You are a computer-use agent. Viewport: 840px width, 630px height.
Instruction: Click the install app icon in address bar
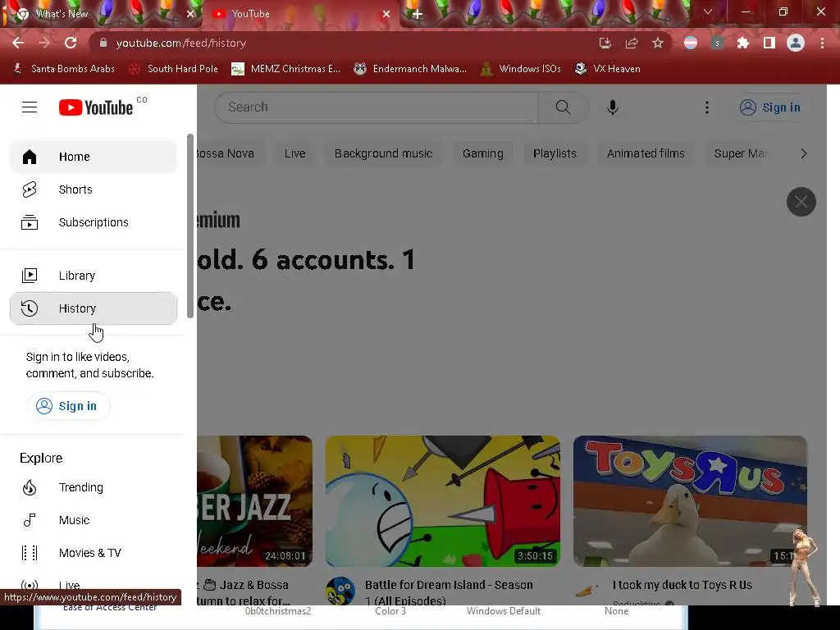(x=605, y=43)
